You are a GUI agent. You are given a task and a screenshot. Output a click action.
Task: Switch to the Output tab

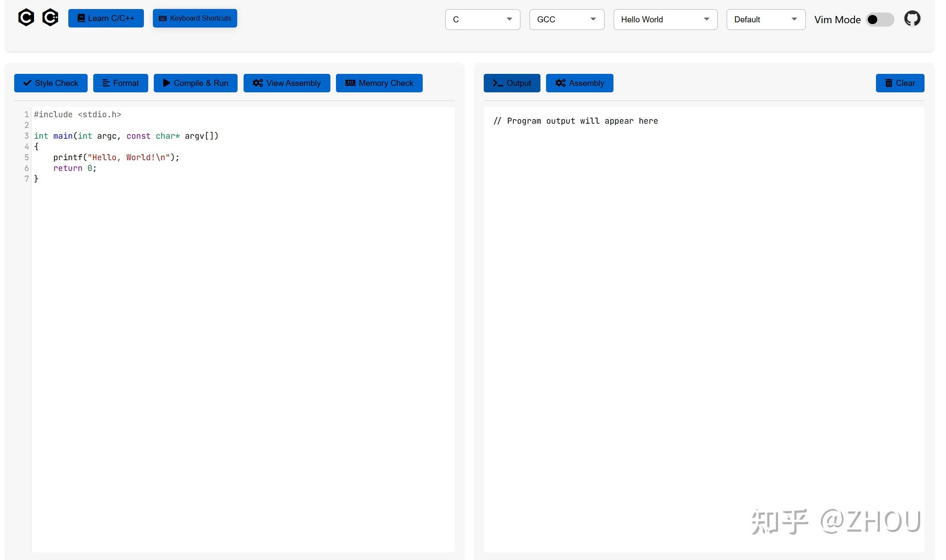tap(512, 83)
